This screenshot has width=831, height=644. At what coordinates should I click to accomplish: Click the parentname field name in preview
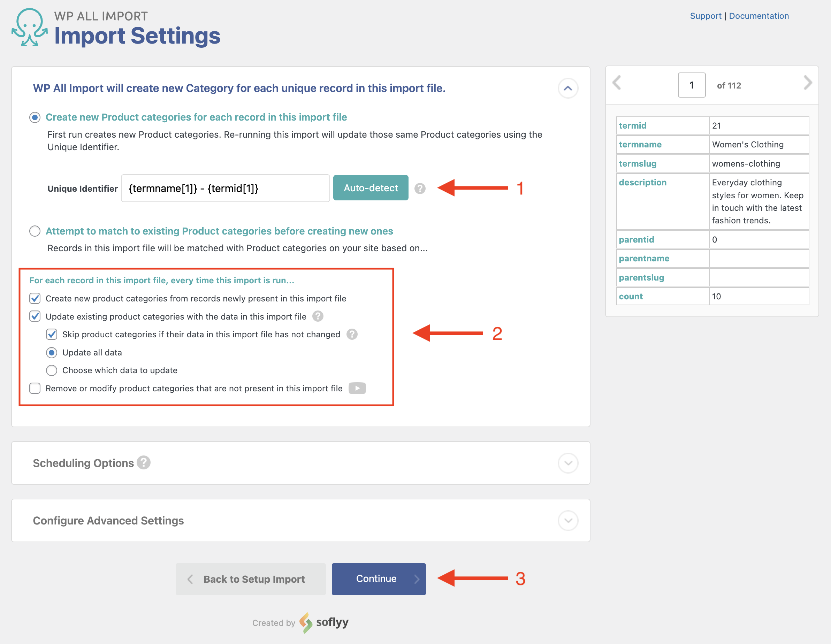[x=644, y=259]
